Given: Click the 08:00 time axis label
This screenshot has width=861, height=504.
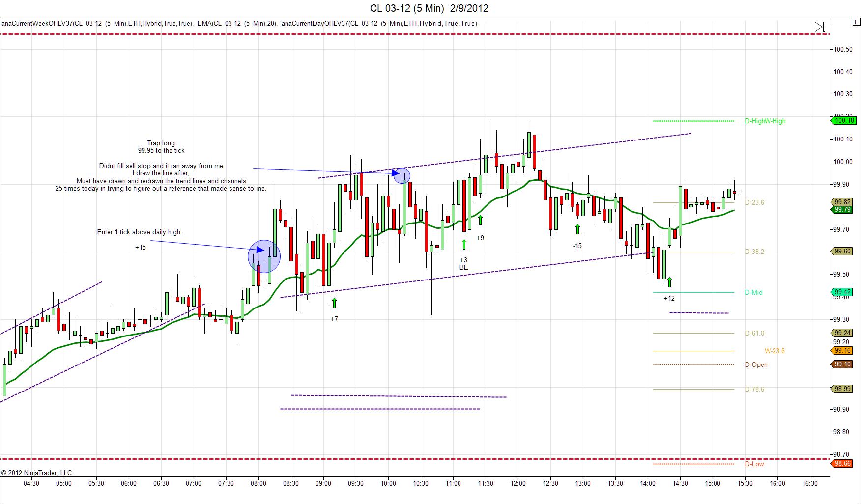Looking at the screenshot, I should point(258,483).
